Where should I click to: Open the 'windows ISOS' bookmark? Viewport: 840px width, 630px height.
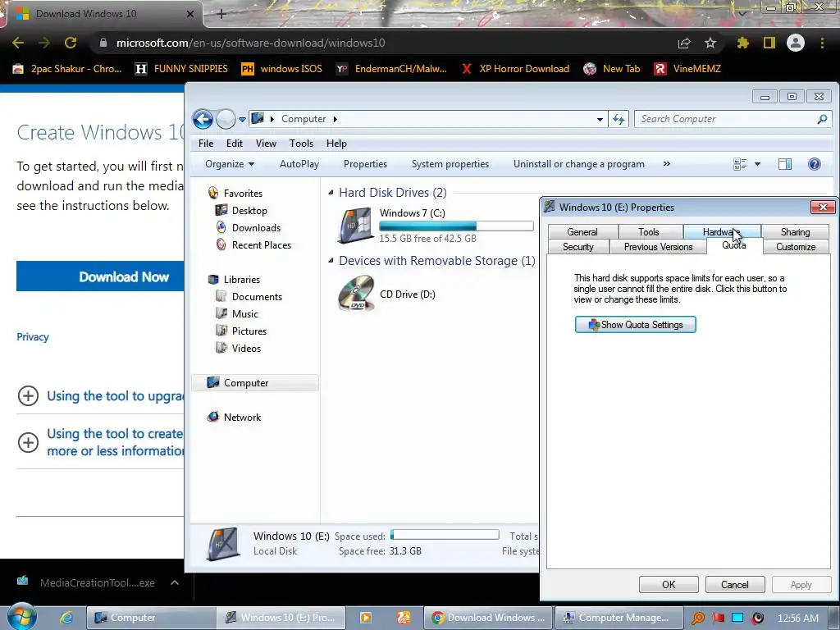coord(282,69)
